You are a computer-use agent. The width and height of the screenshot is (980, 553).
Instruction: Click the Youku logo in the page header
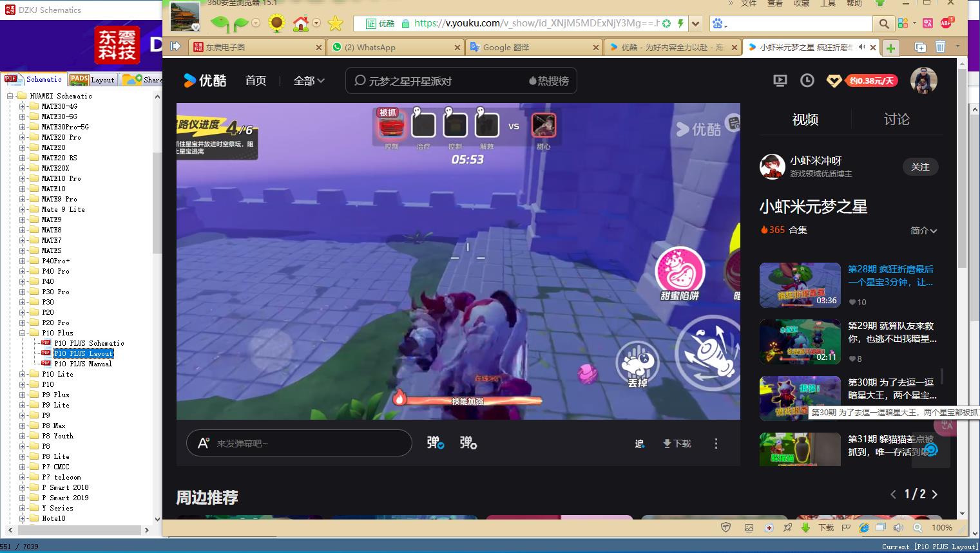coord(205,80)
